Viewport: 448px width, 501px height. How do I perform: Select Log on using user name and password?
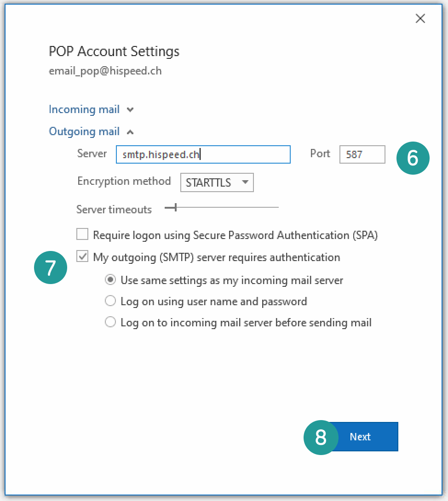tap(110, 301)
